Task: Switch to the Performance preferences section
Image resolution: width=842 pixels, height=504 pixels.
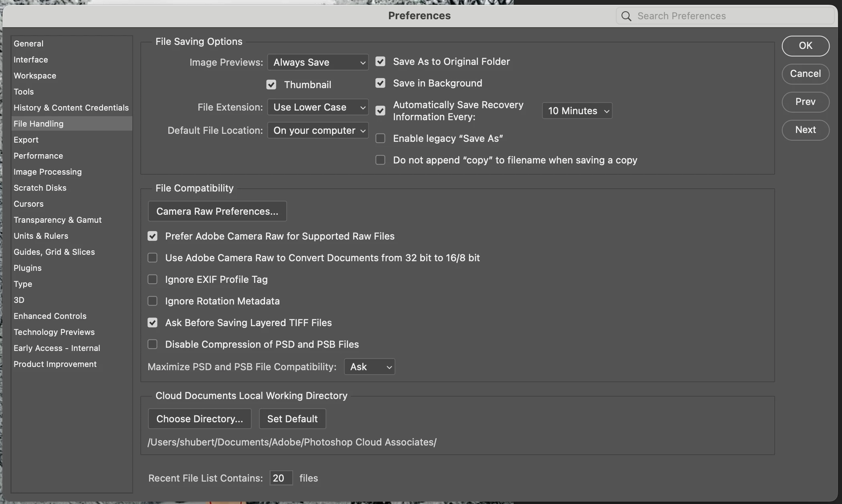Action: pyautogui.click(x=38, y=156)
